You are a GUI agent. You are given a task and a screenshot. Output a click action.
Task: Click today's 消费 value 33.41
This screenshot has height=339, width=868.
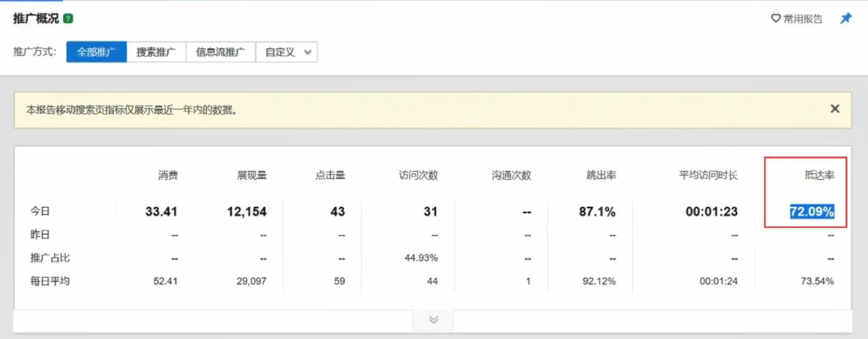click(161, 212)
